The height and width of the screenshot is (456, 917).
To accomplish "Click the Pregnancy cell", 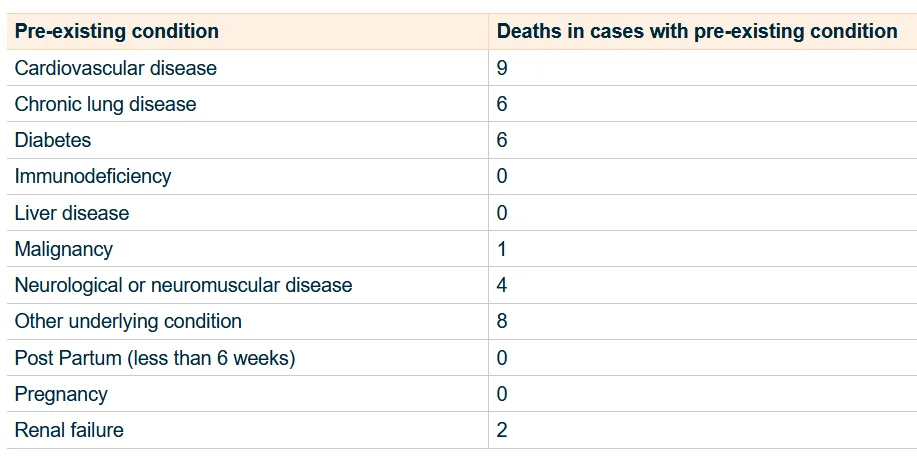I will [x=61, y=394].
